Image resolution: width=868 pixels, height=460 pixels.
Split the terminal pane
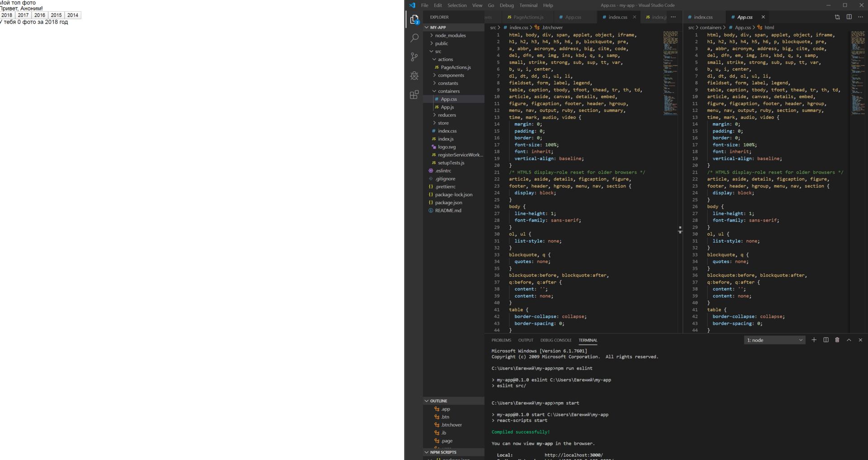(825, 340)
